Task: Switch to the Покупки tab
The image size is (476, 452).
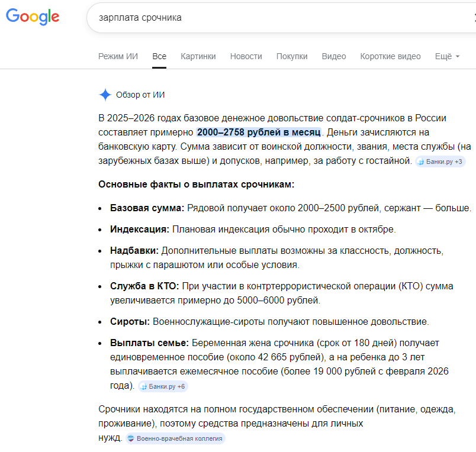Action: pyautogui.click(x=292, y=56)
